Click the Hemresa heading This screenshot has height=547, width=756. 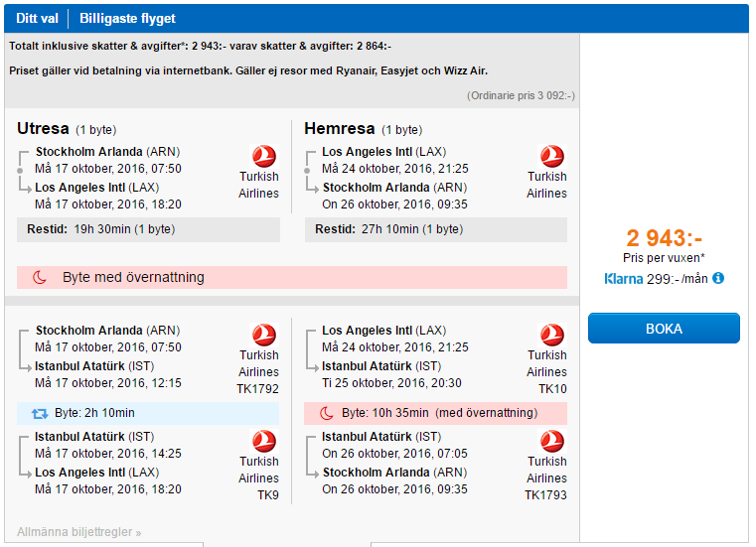[340, 128]
